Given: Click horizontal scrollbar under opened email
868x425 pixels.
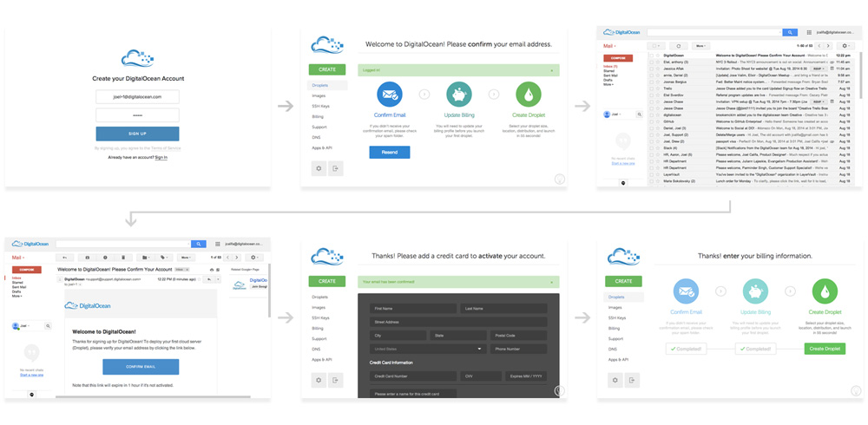Looking at the screenshot, I should 153,396.
